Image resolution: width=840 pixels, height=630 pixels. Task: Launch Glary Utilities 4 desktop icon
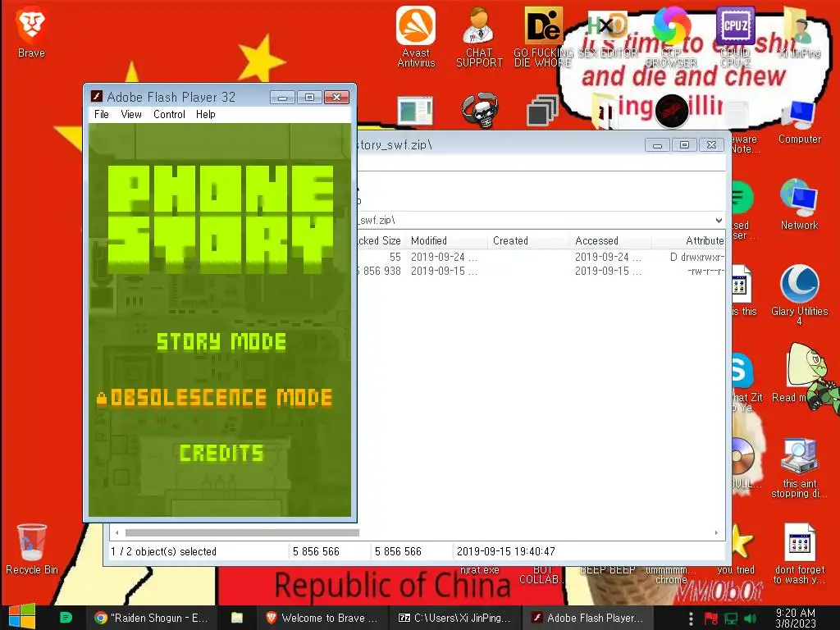pyautogui.click(x=799, y=294)
